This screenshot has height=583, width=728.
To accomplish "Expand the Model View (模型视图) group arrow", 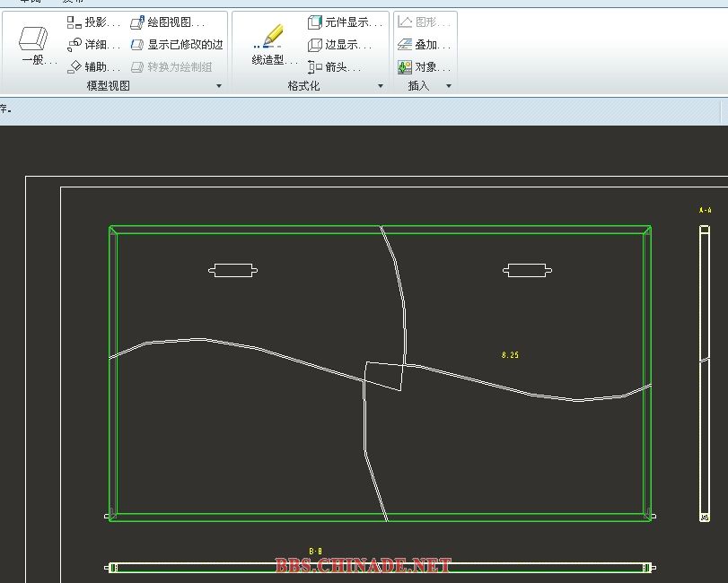I will coord(219,86).
